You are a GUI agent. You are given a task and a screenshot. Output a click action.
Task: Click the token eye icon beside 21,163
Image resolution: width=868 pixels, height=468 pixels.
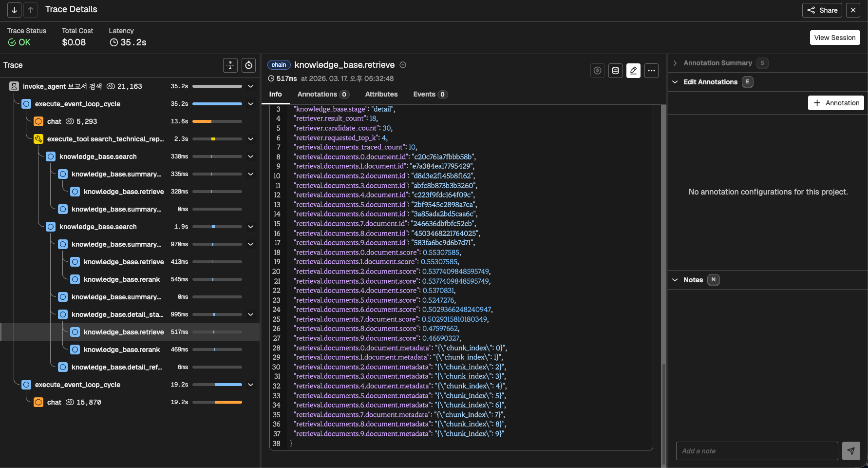pos(111,86)
